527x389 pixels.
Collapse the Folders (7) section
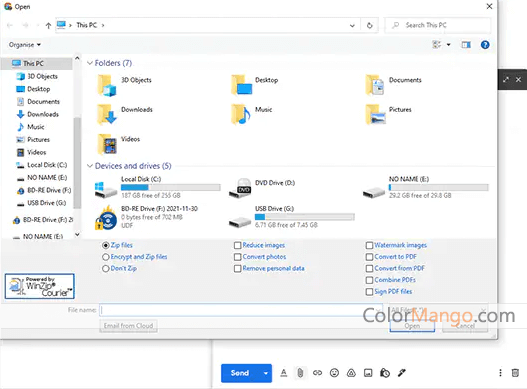[x=90, y=63]
